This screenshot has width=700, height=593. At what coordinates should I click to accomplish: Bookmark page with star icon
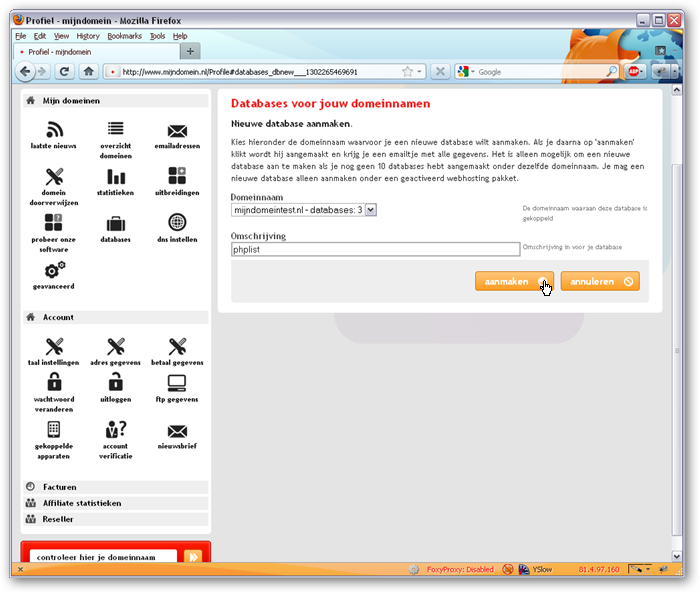coord(407,71)
